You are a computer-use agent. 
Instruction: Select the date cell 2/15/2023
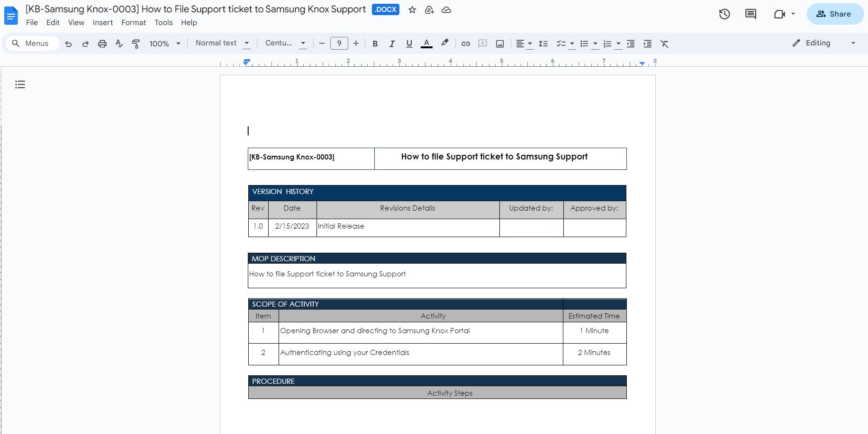[292, 228]
